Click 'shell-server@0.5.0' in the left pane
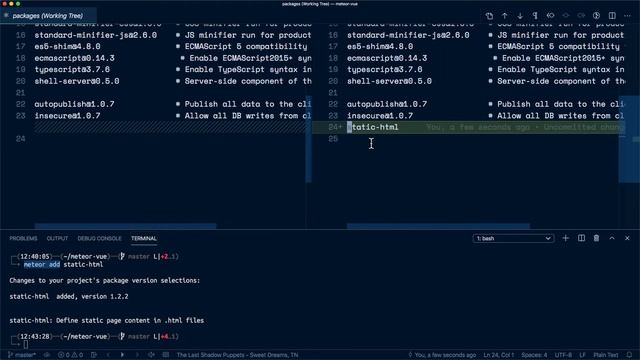Image resolution: width=640 pixels, height=360 pixels. click(x=77, y=81)
